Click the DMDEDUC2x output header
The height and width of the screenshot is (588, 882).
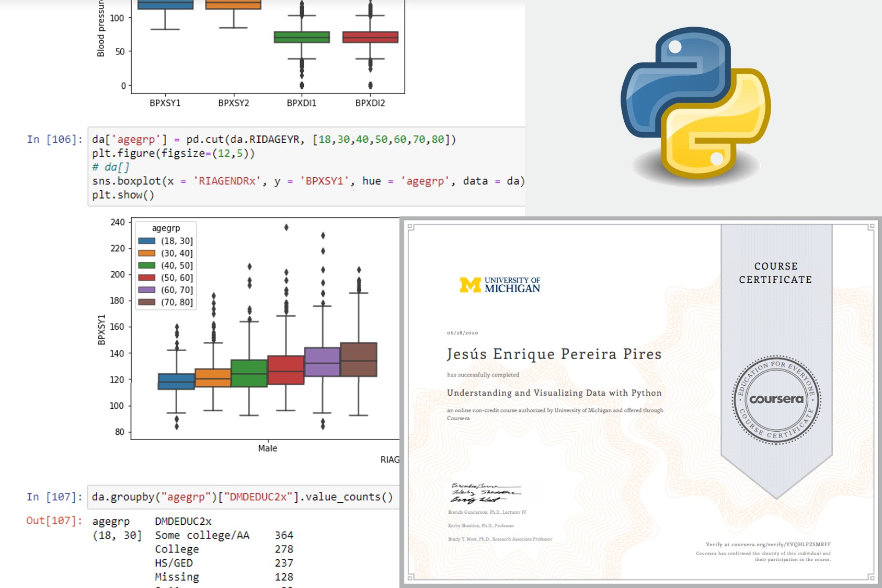(x=183, y=521)
